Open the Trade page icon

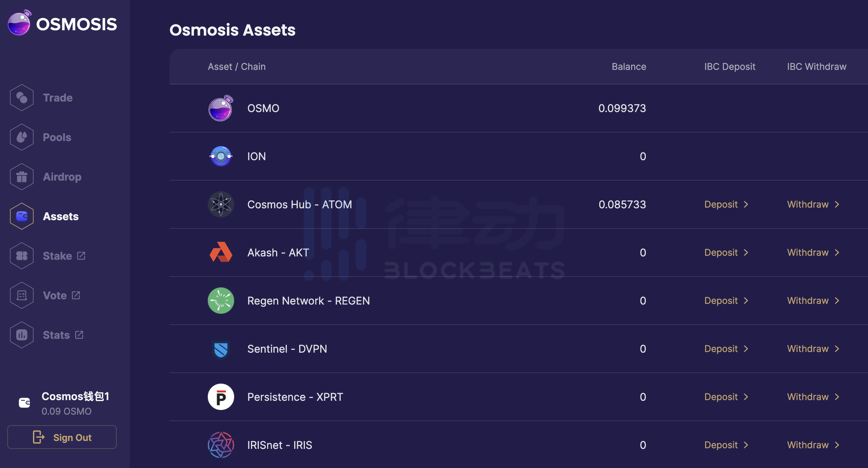(22, 98)
